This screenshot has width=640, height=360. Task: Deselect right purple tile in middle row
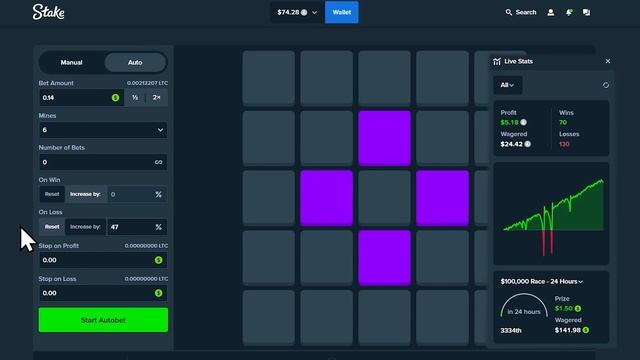442,198
